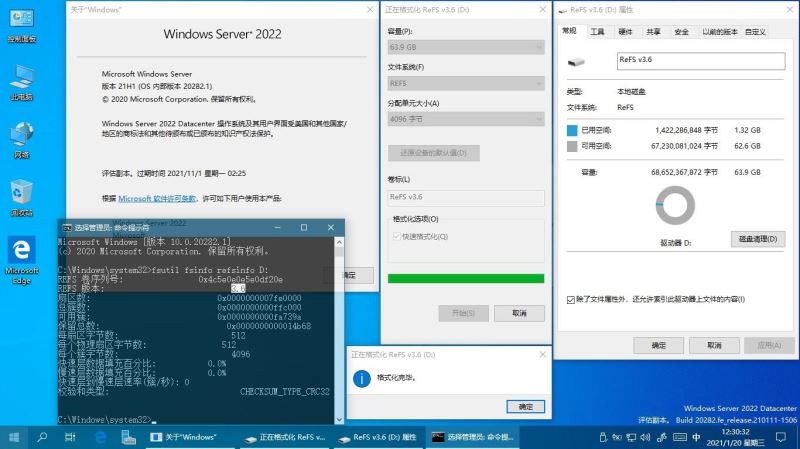The height and width of the screenshot is (449, 800).
Task: Click the used space blue color swatch
Action: [x=572, y=130]
